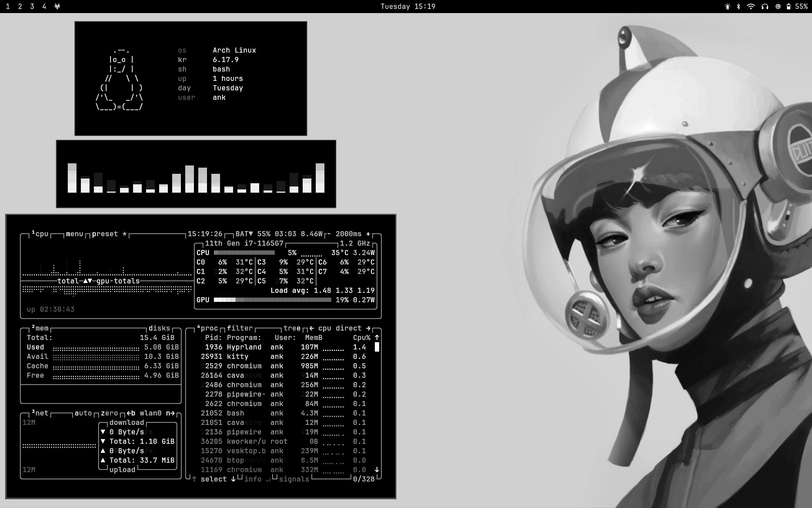Click the filter option in proc box
Viewport: 812px width, 508px height.
point(240,328)
